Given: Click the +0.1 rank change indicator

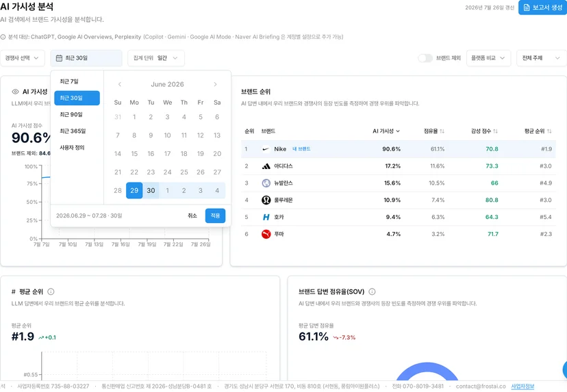Looking at the screenshot, I should coord(47,337).
